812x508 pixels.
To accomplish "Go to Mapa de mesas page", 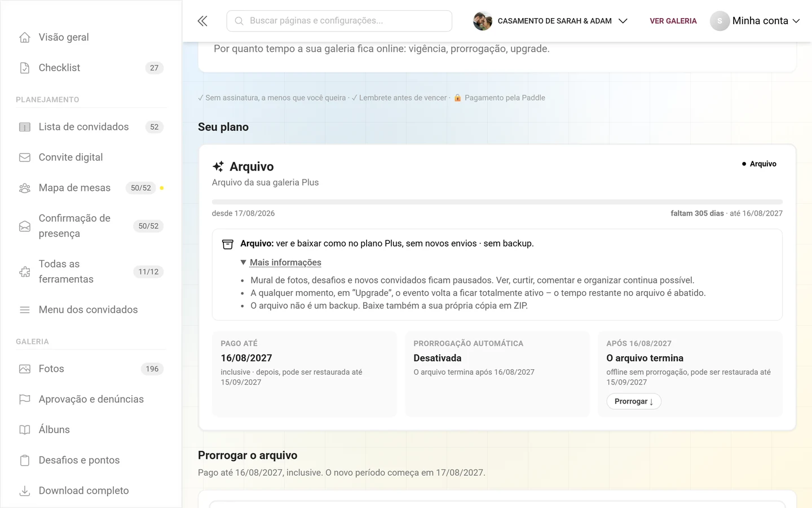I will pyautogui.click(x=91, y=188).
